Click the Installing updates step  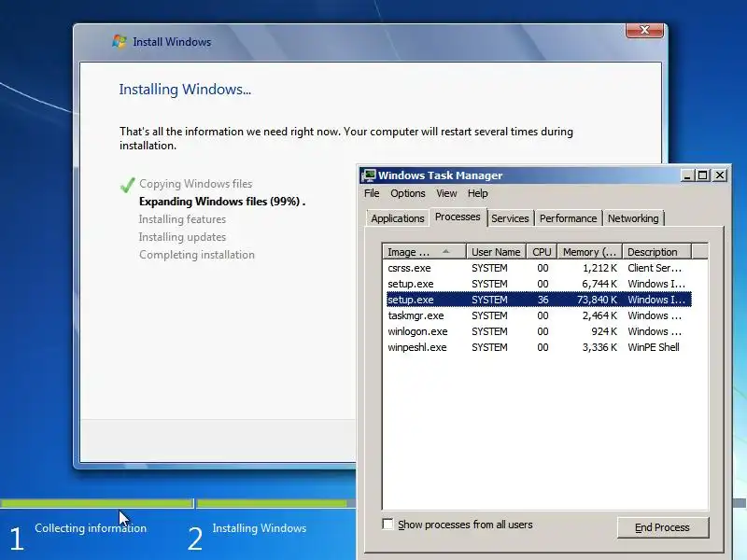pyautogui.click(x=182, y=237)
